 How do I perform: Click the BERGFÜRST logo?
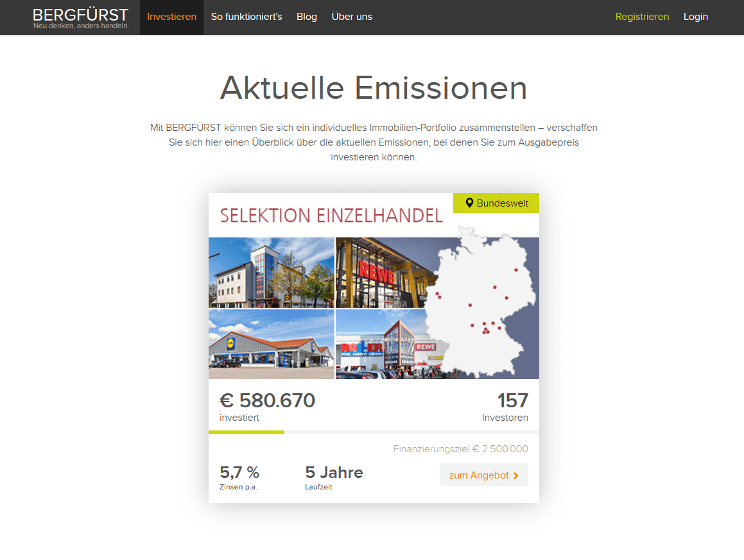(x=81, y=18)
